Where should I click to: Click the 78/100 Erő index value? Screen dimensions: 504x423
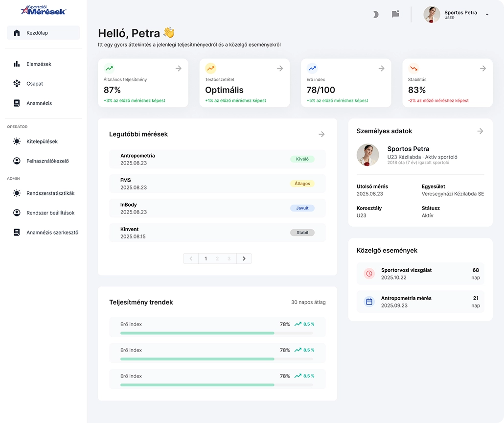coord(321,90)
